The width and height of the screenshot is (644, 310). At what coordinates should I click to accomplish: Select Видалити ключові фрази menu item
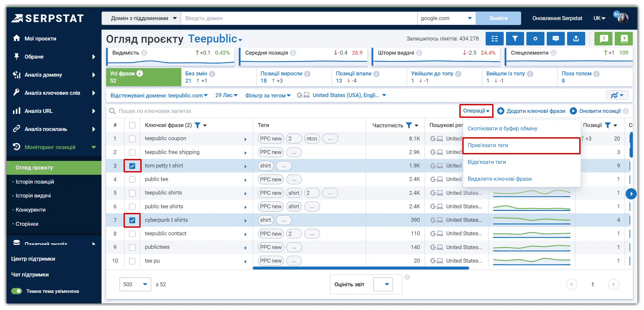coord(521,179)
